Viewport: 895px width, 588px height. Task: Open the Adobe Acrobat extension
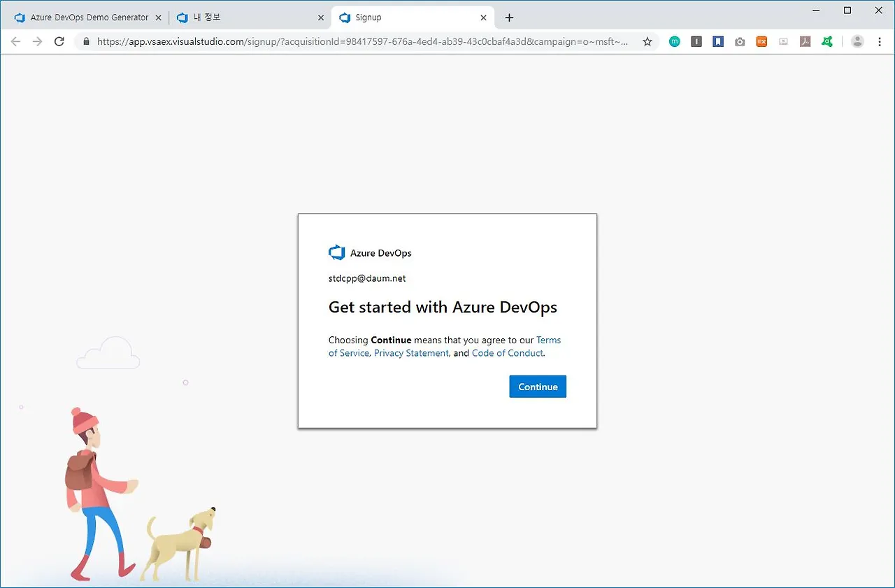coord(805,41)
